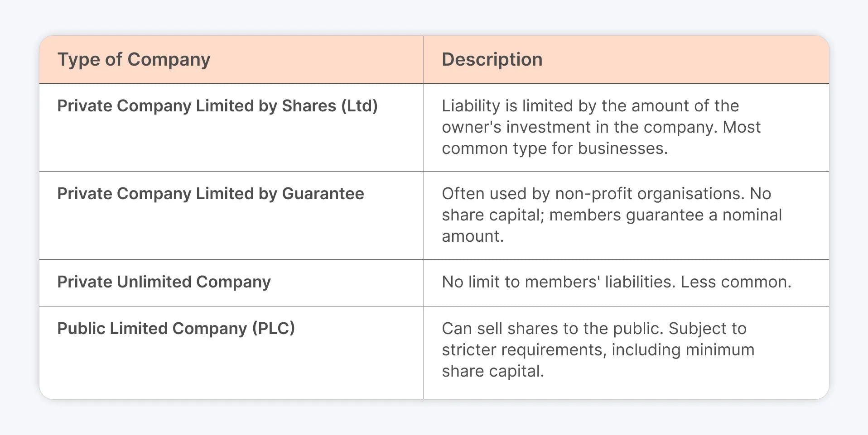
Task: Click the word 'Unlimited' in third row
Action: pyautogui.click(x=154, y=282)
